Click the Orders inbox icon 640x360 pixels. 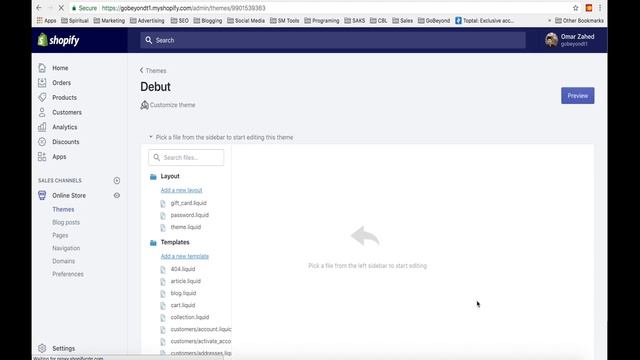tap(42, 82)
